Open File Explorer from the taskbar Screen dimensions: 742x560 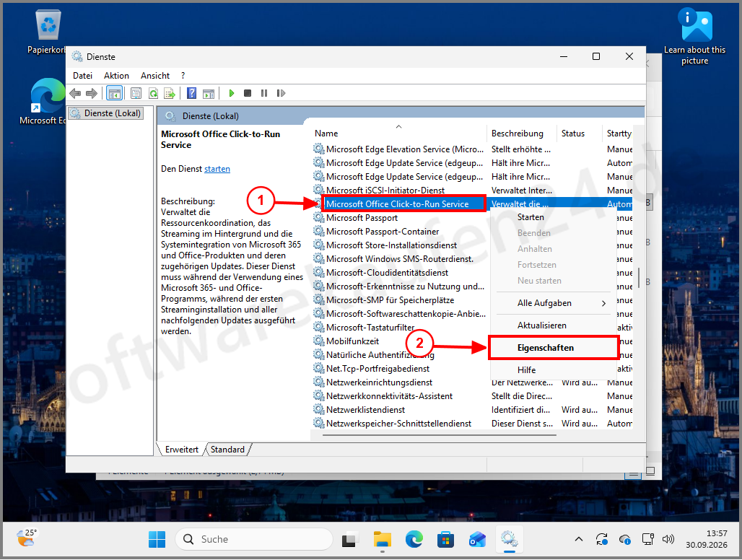click(382, 539)
